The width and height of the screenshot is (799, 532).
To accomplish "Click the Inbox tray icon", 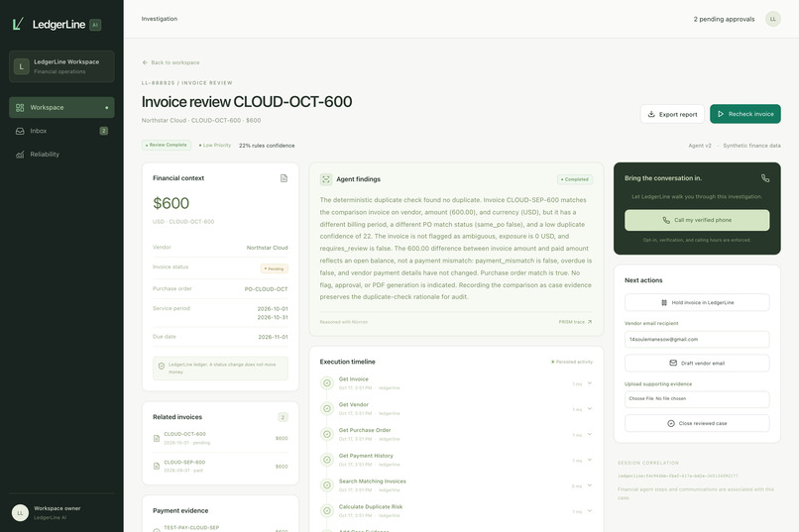I will [20, 131].
